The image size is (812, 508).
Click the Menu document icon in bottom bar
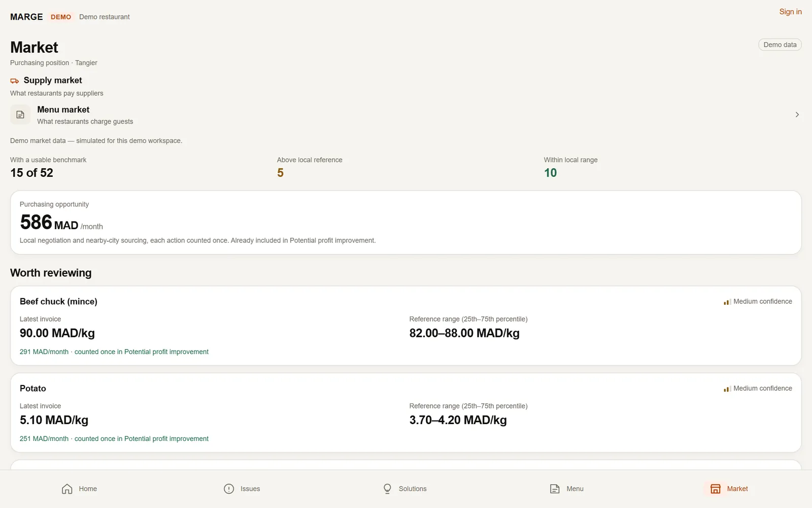(555, 489)
